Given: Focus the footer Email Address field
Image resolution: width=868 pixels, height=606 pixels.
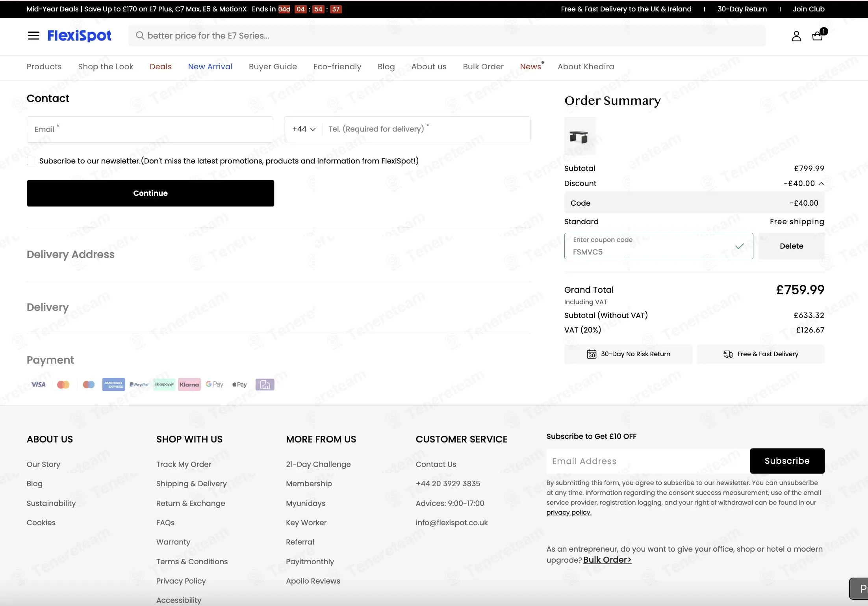Looking at the screenshot, I should coord(648,461).
